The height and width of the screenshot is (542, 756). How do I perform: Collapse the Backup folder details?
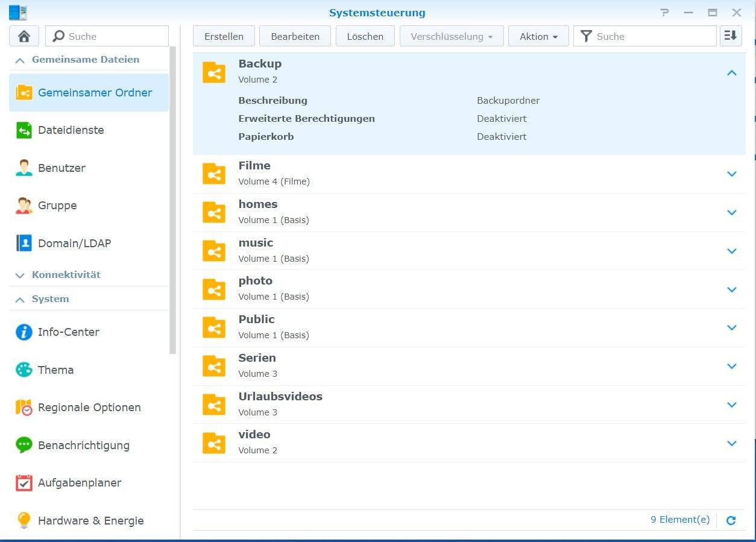(x=731, y=73)
